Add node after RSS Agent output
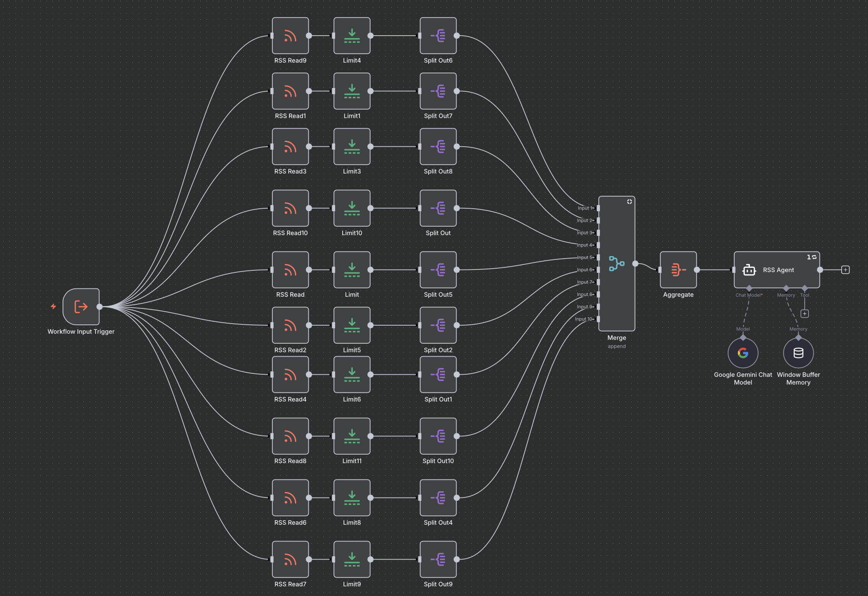The width and height of the screenshot is (868, 596). click(845, 270)
